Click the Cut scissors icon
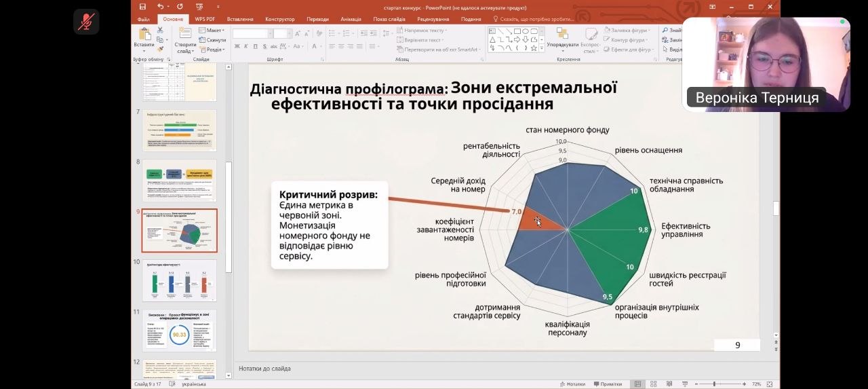868x389 pixels. tap(160, 31)
